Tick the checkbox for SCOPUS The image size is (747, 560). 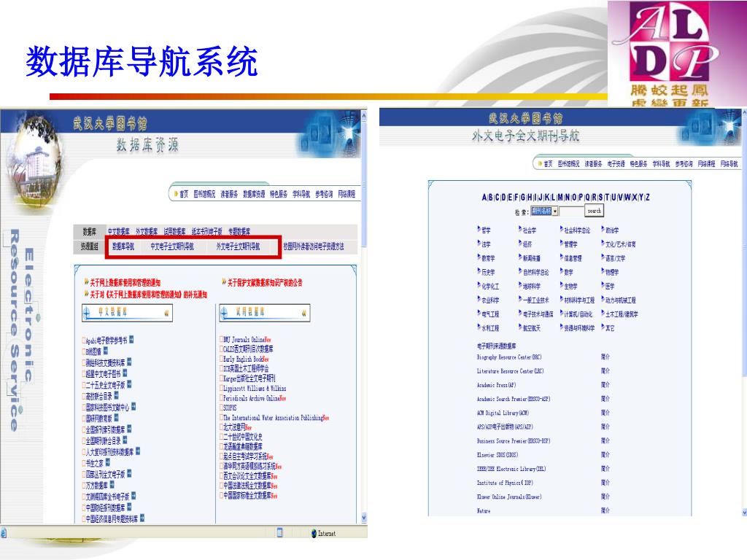pyautogui.click(x=222, y=407)
